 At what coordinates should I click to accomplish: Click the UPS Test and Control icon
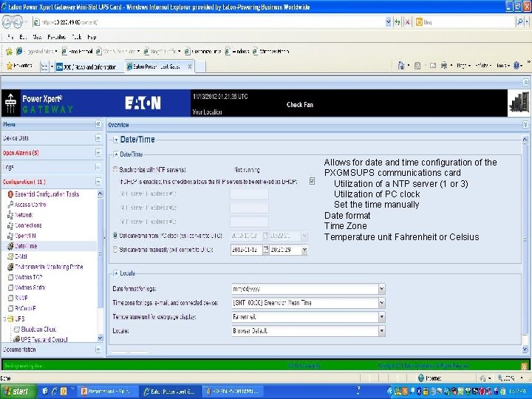16,339
